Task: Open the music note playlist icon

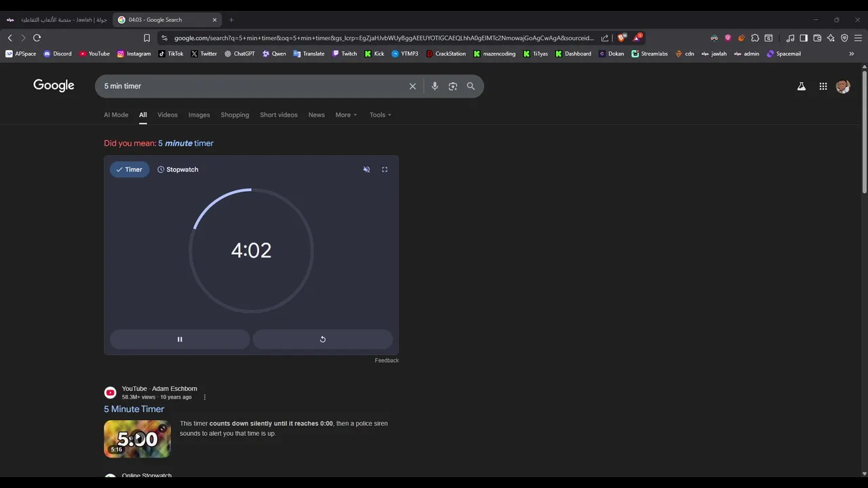Action: tap(790, 38)
